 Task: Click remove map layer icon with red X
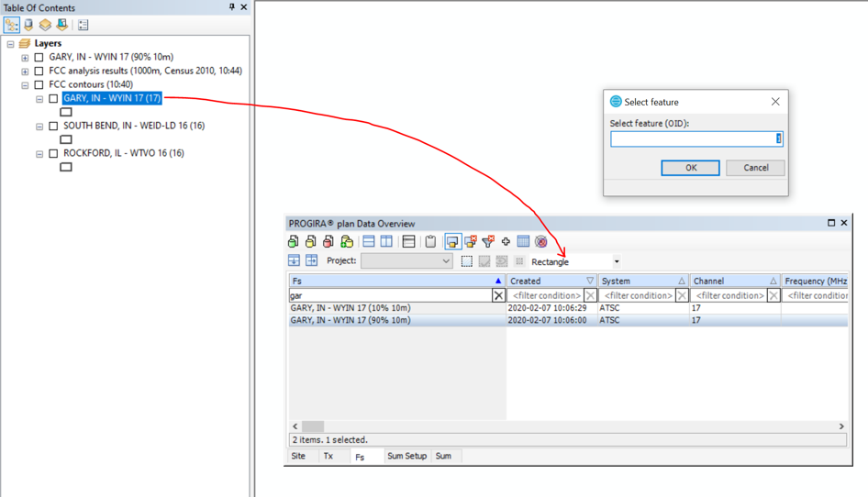pyautogui.click(x=471, y=241)
